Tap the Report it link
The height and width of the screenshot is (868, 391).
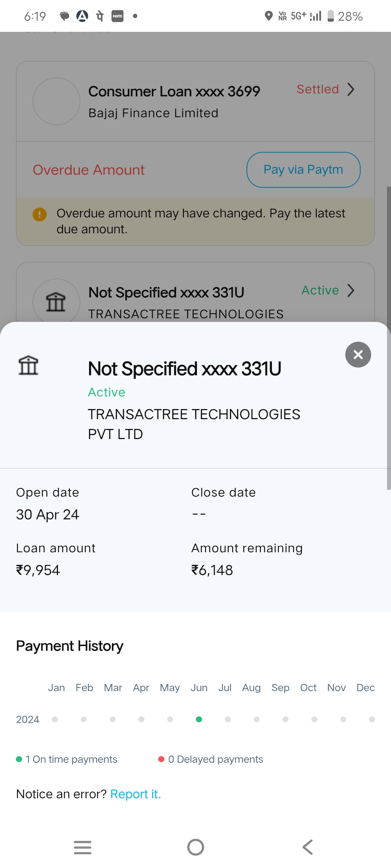pos(135,794)
